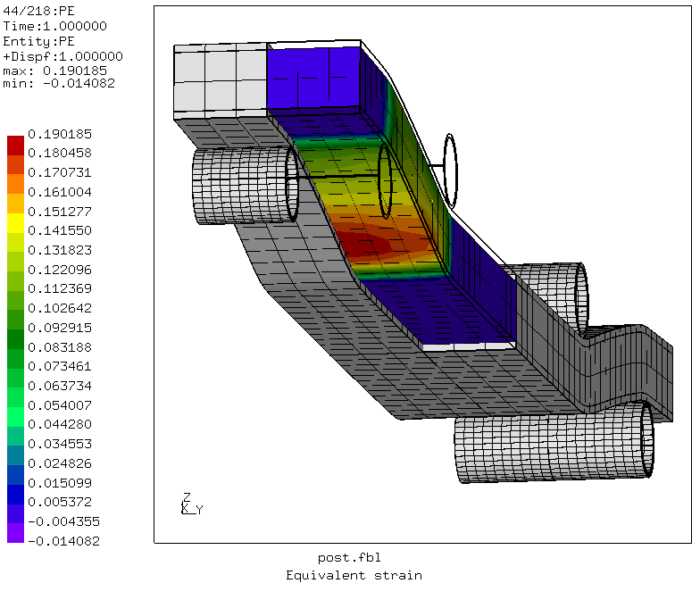Screen dimensions: 700x600
Task: Click the Z/Y axis orientation triad
Action: point(192,504)
